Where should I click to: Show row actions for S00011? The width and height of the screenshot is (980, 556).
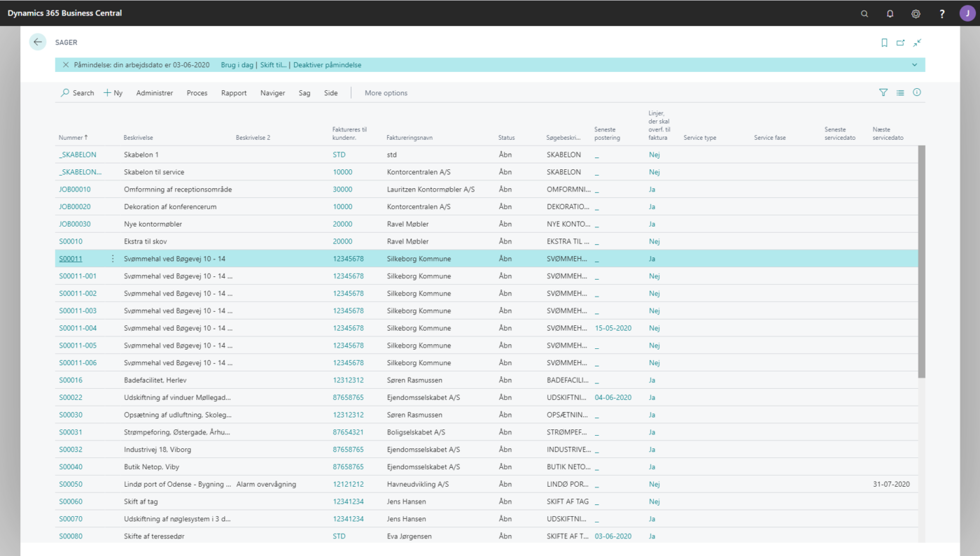coord(113,259)
